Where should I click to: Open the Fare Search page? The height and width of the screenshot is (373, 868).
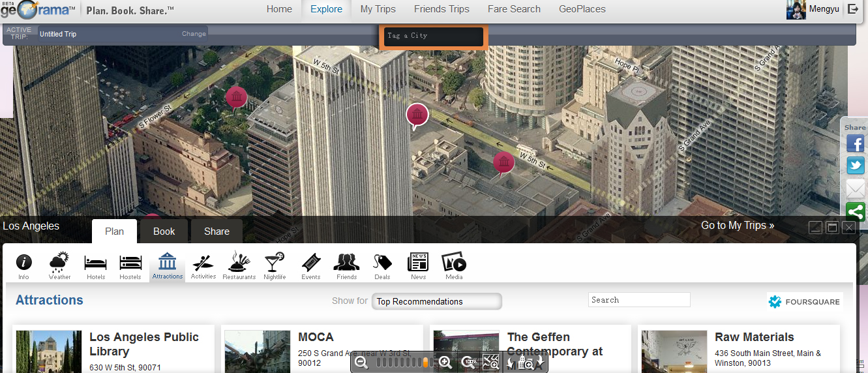click(514, 9)
